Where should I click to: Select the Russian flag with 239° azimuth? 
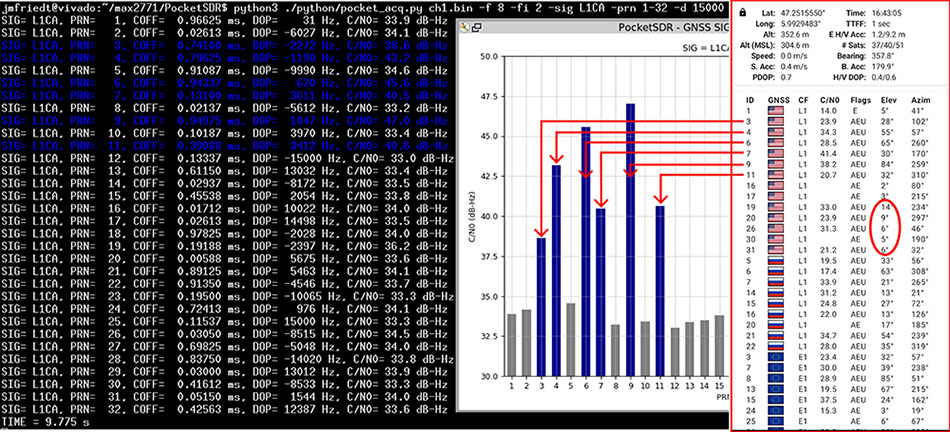(776, 337)
